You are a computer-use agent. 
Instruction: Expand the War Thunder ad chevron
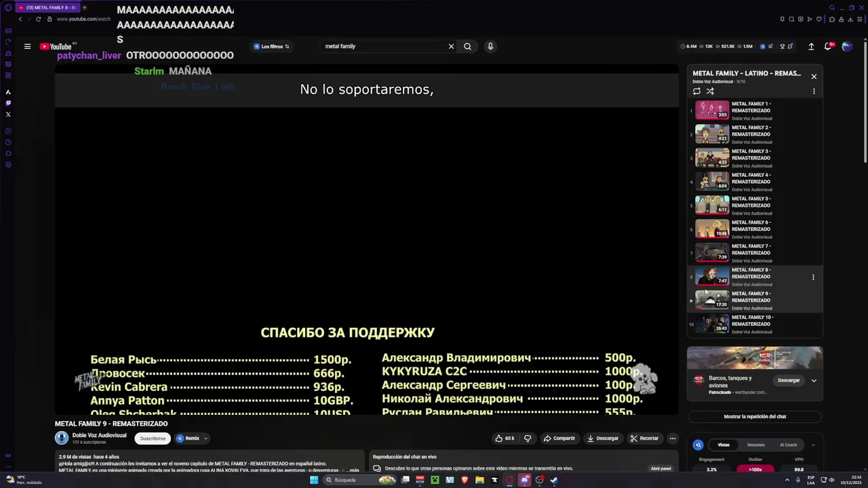814,381
